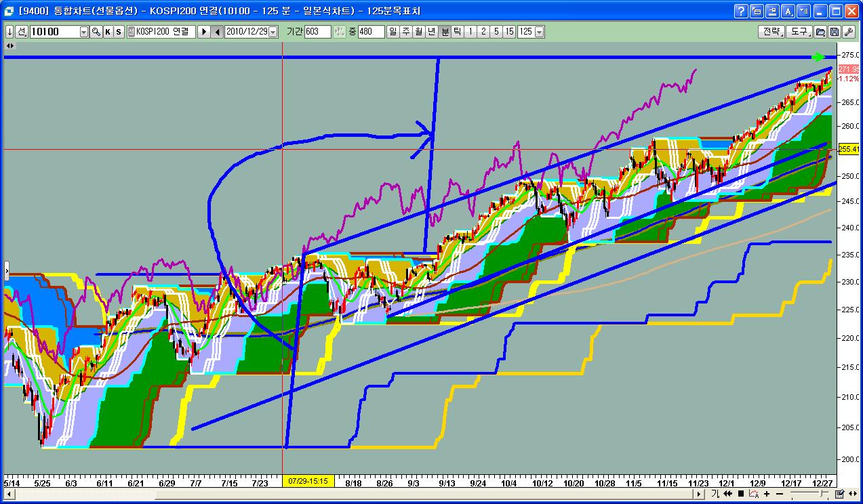This screenshot has height=504, width=863.
Task: Click the minus zoom-out icon
Action: (x=780, y=494)
